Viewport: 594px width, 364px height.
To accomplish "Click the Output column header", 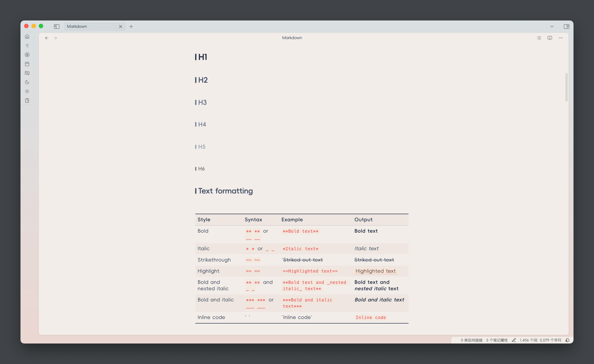I will point(363,220).
